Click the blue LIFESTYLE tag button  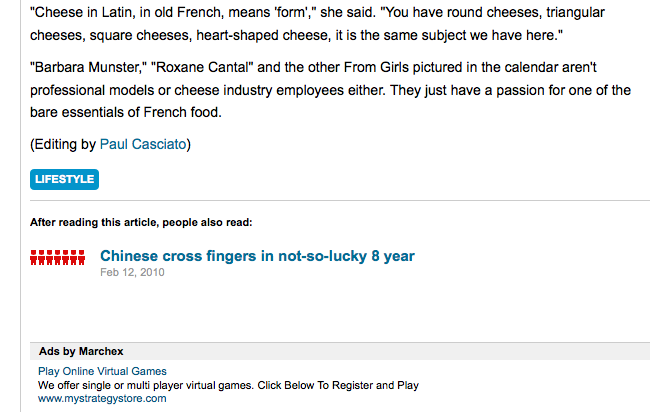pyautogui.click(x=64, y=180)
